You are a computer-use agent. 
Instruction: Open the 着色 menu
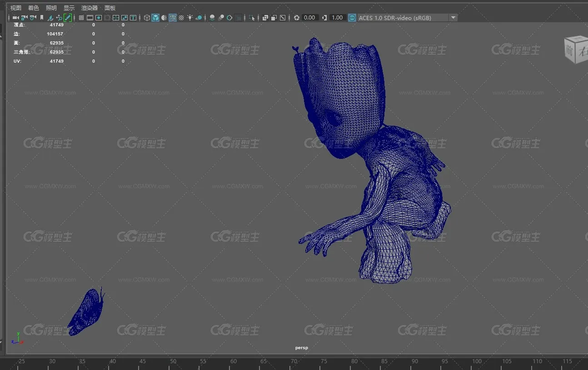coord(34,8)
